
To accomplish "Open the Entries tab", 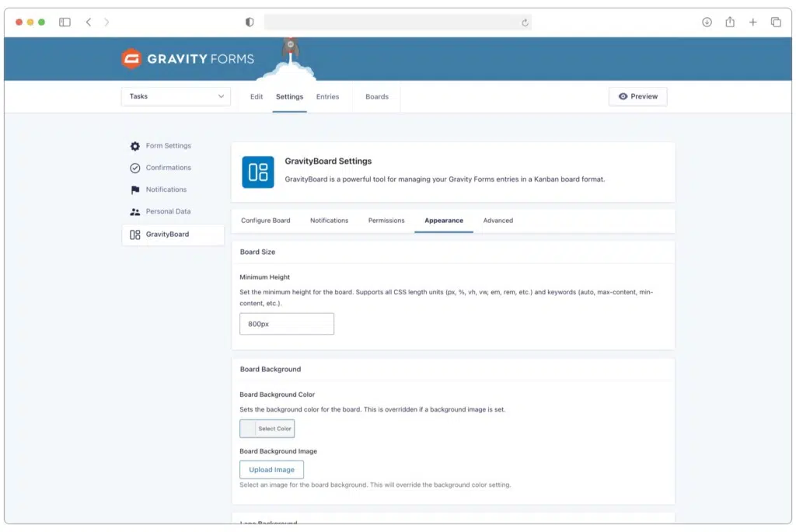I will 327,97.
